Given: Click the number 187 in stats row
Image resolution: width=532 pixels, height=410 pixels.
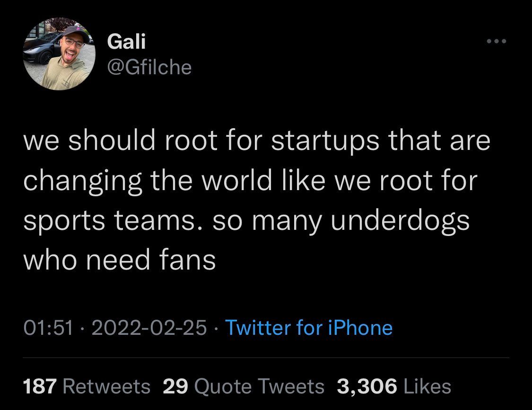Looking at the screenshot, I should 40,386.
